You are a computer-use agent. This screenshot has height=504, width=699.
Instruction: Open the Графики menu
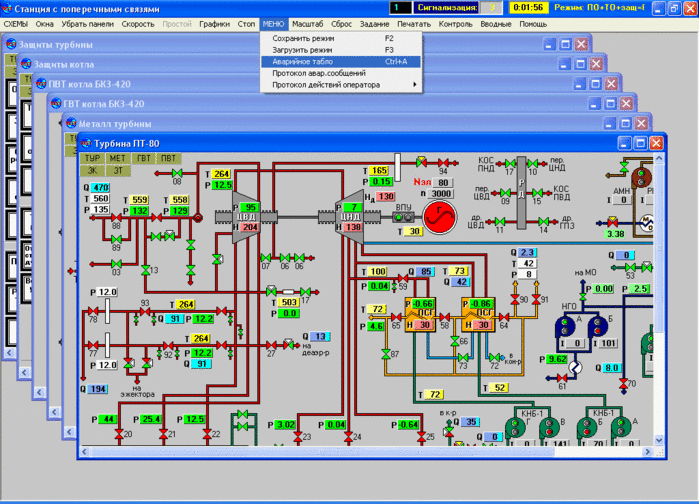213,22
